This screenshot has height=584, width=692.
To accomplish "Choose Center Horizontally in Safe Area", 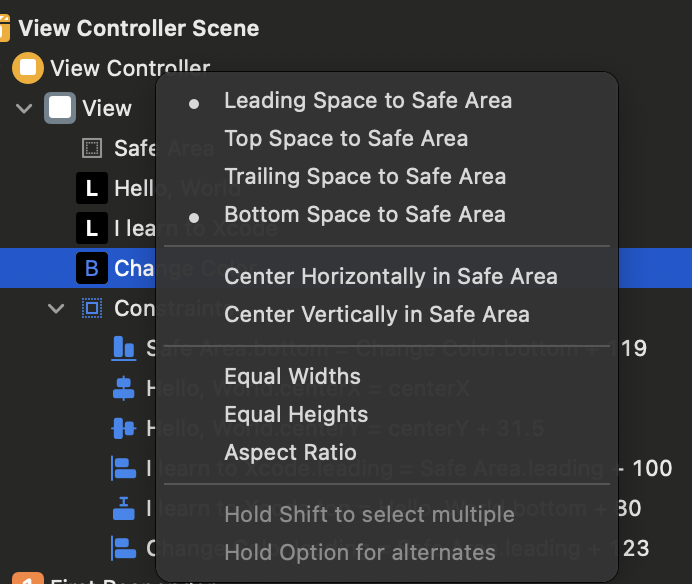I will 390,277.
